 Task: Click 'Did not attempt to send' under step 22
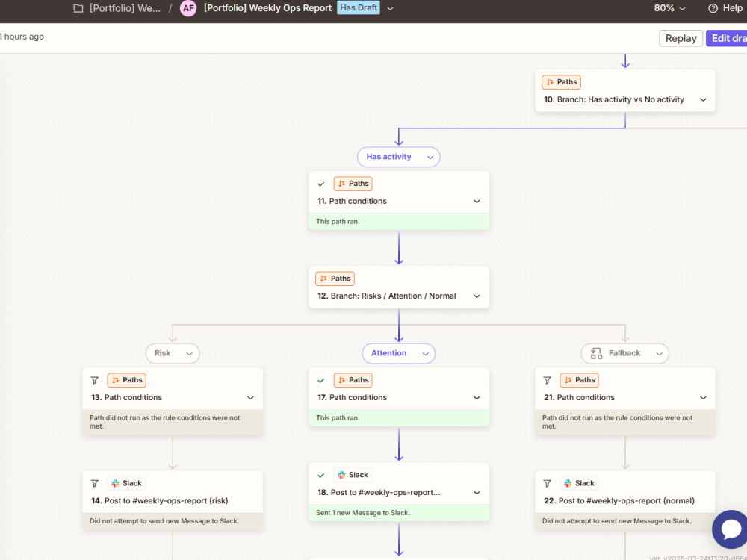(x=617, y=521)
